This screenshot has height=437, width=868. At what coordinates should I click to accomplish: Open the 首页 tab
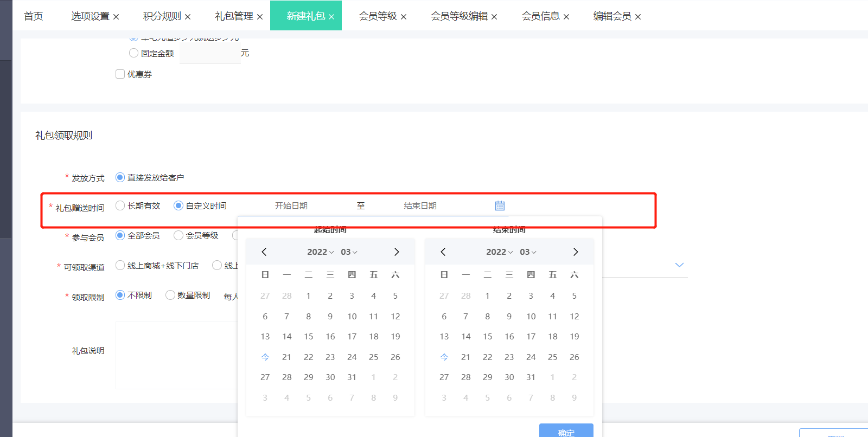33,16
